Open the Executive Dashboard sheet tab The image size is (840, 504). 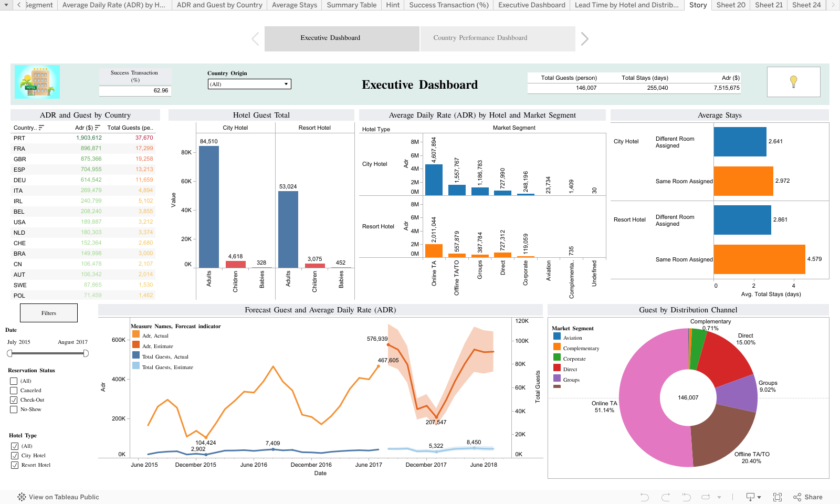click(x=531, y=5)
